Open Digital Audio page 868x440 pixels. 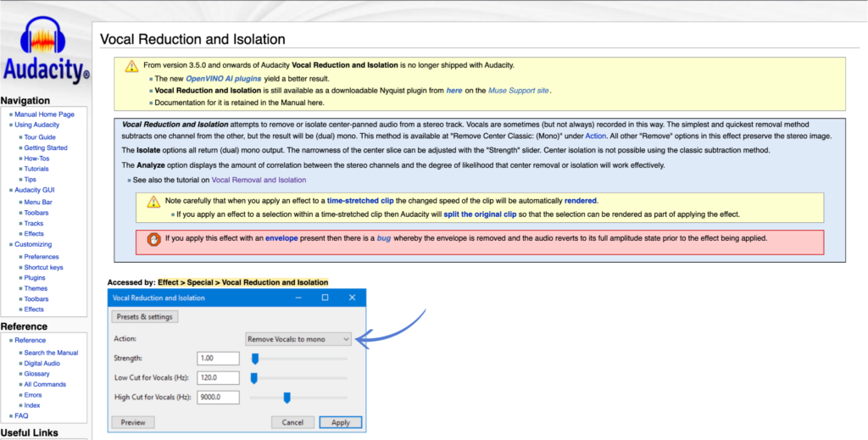pyautogui.click(x=42, y=364)
